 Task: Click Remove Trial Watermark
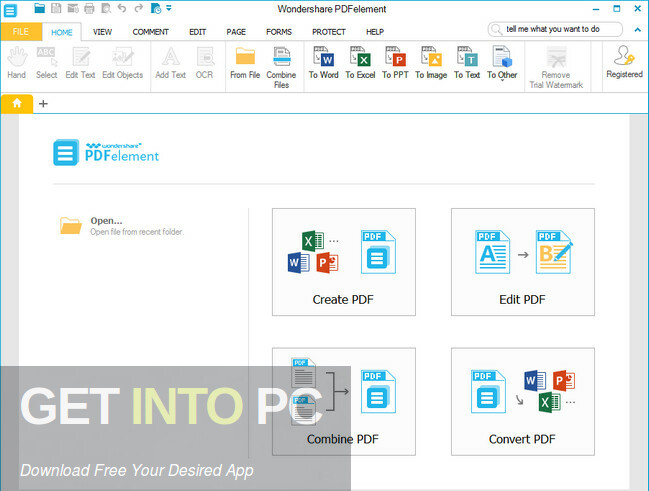coord(556,67)
